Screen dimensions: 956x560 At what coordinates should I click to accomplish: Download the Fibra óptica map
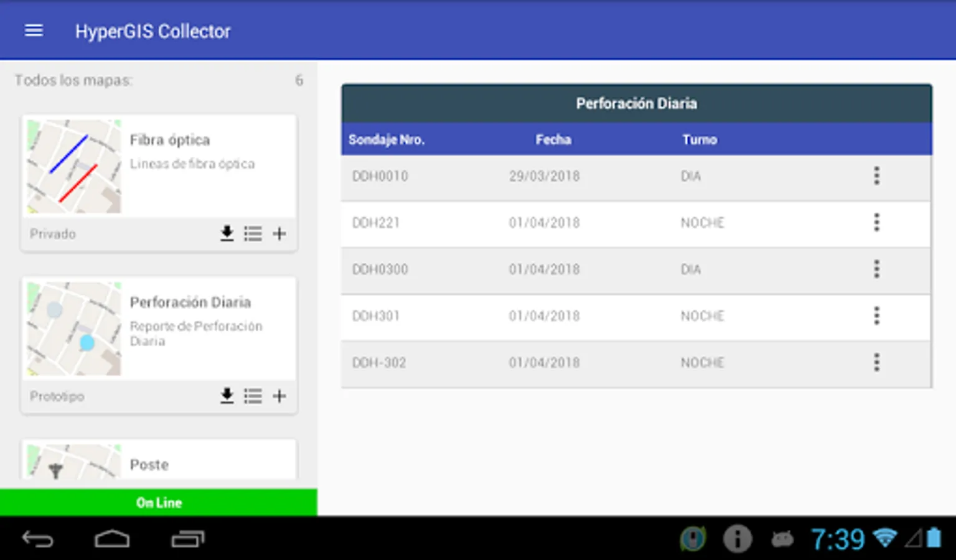click(x=227, y=233)
